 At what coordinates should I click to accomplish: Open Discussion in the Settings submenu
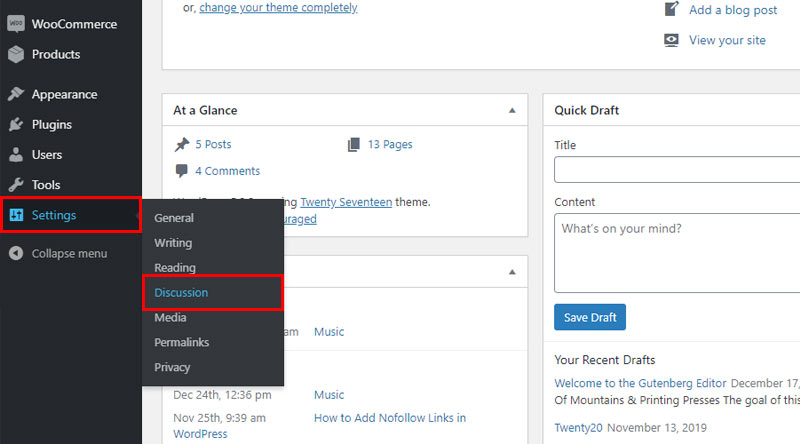tap(181, 292)
